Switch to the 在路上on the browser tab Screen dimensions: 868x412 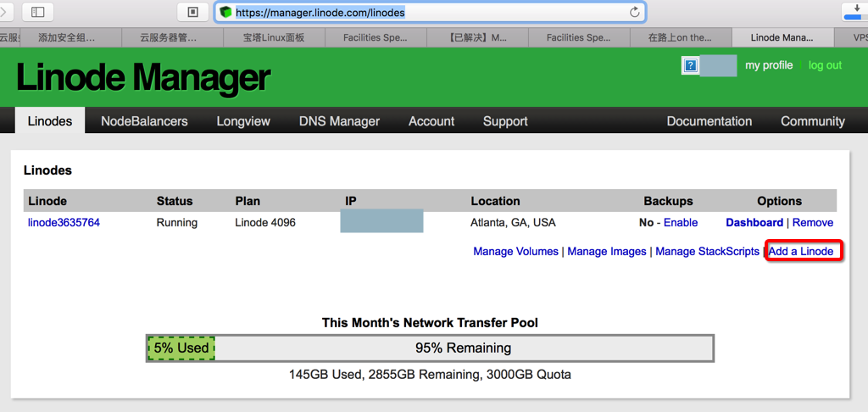[x=680, y=37]
